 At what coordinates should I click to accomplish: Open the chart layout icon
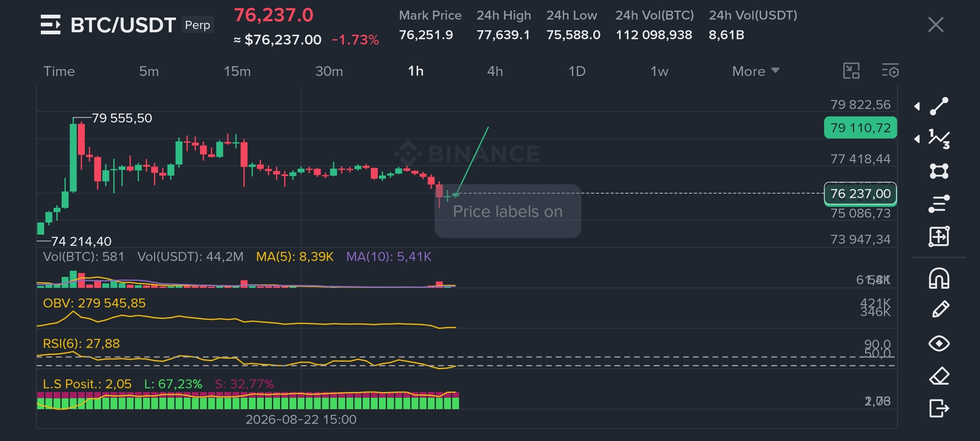click(x=851, y=71)
